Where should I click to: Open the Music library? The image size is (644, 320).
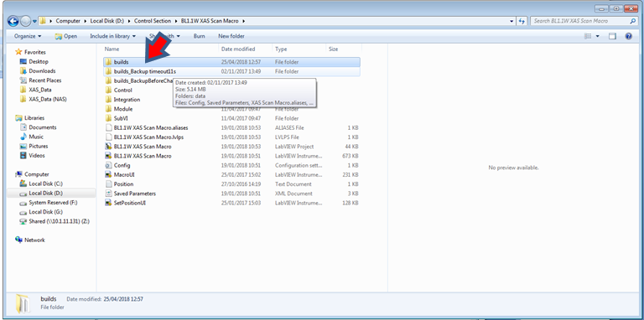click(36, 137)
